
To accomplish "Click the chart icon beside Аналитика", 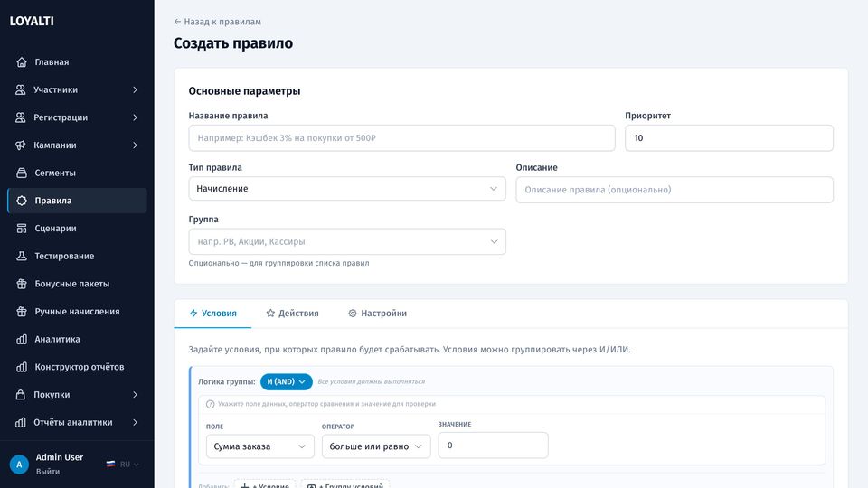I will pyautogui.click(x=22, y=339).
